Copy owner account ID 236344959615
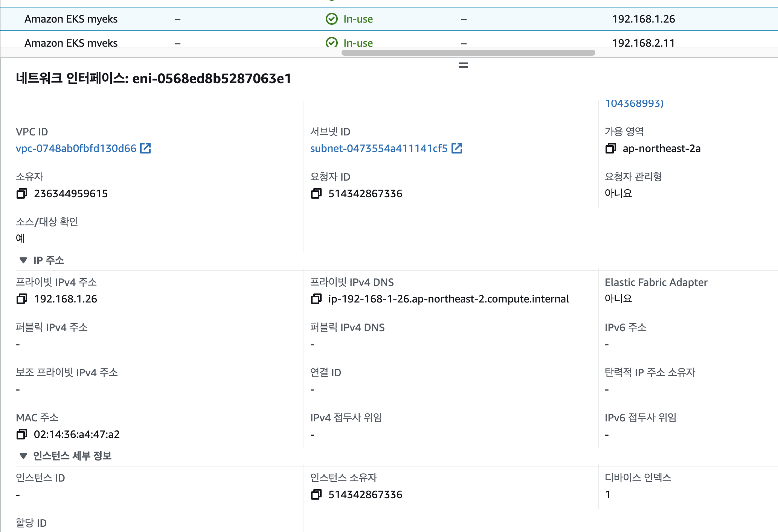The image size is (778, 532). [22, 194]
